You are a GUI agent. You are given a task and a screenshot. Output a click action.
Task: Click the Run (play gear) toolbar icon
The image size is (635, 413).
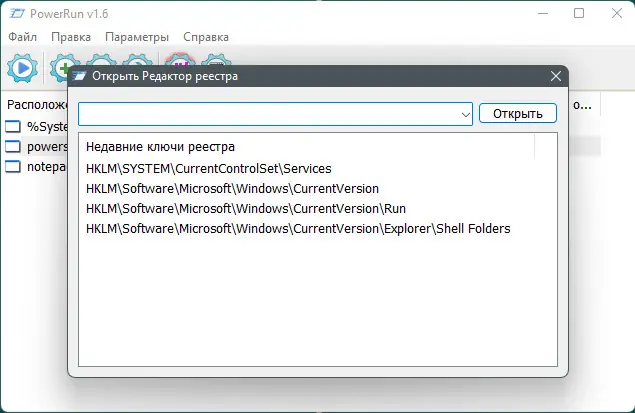[x=21, y=69]
